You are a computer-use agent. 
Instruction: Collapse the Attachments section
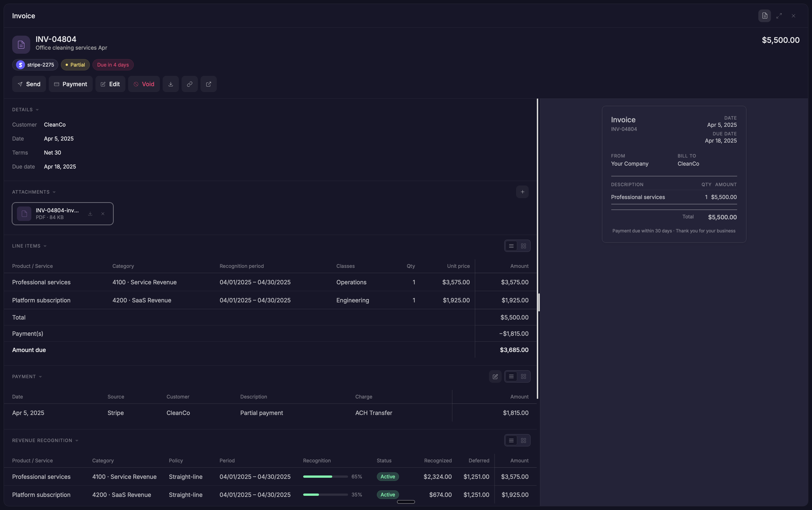34,192
